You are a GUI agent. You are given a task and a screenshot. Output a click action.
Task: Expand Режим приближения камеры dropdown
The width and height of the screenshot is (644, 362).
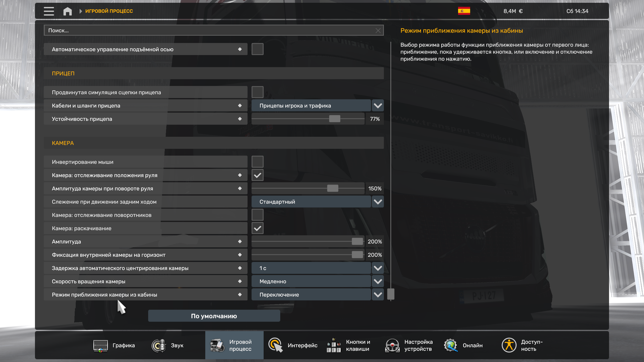pos(378,295)
